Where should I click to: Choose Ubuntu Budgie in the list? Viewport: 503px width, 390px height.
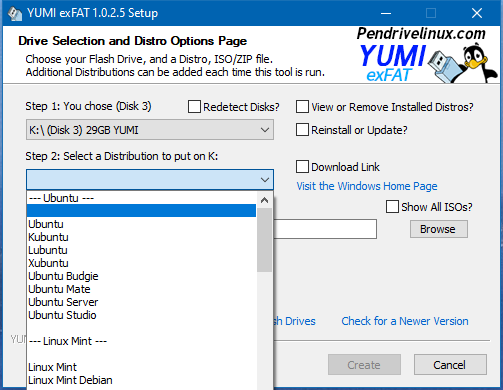coord(63,276)
